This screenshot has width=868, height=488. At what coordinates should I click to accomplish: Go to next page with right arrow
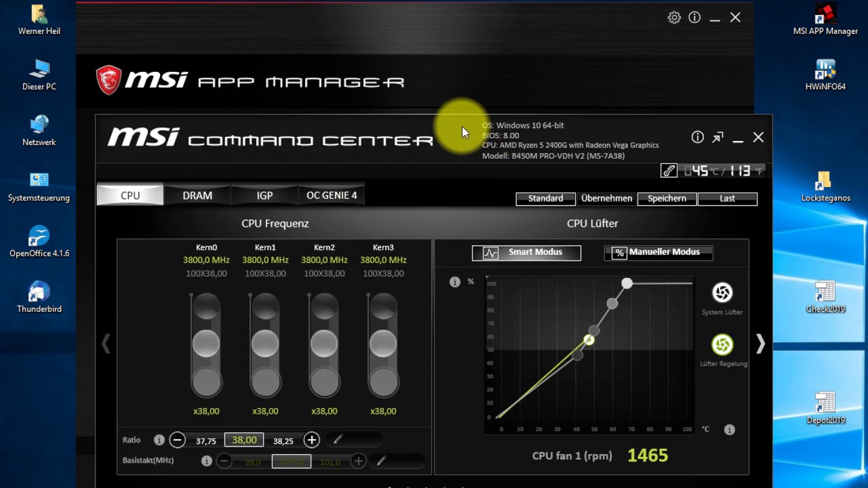click(x=760, y=344)
